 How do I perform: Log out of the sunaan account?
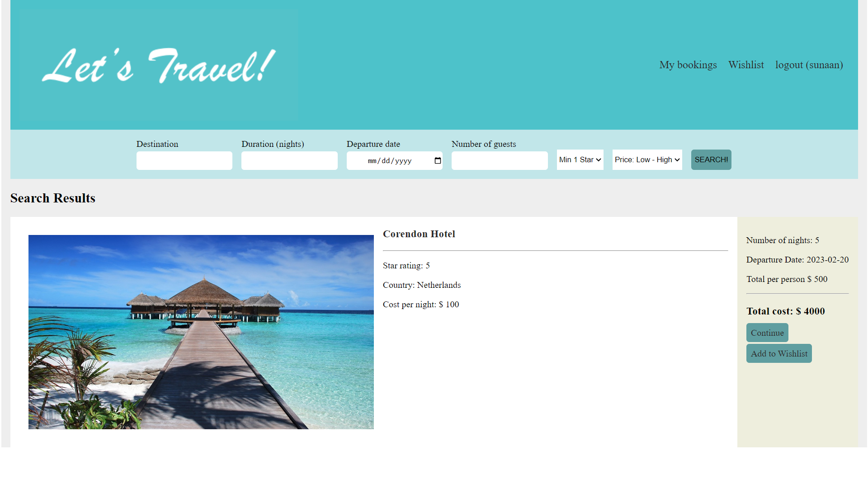(809, 65)
